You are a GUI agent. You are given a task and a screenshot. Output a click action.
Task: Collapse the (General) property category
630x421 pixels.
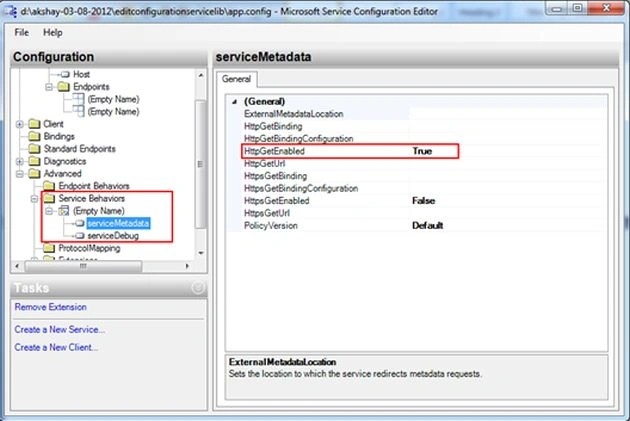pos(235,102)
